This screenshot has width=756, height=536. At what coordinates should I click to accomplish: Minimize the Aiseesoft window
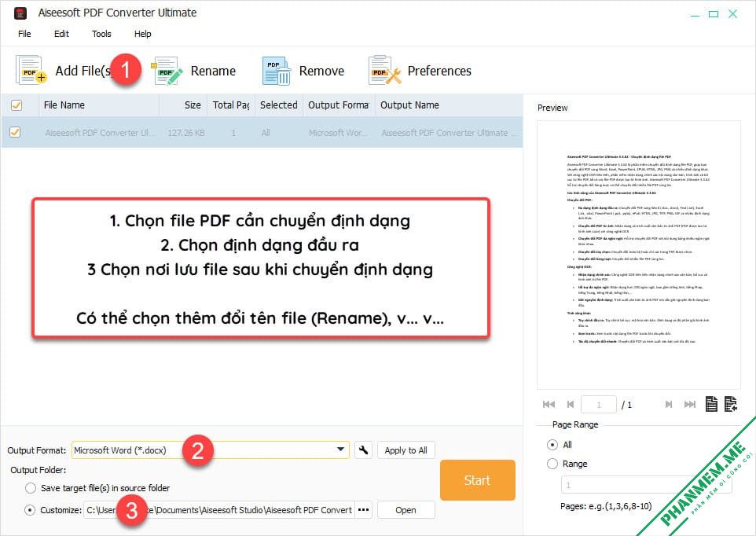(x=695, y=14)
